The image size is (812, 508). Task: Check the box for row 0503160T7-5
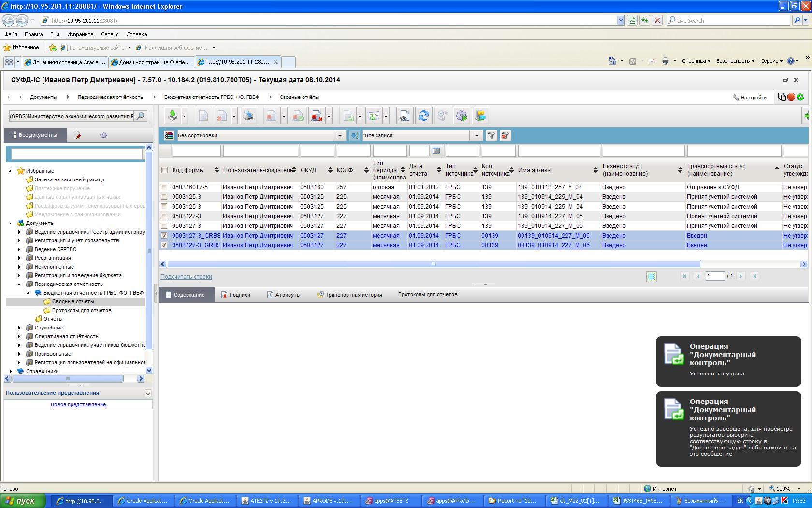pyautogui.click(x=164, y=187)
